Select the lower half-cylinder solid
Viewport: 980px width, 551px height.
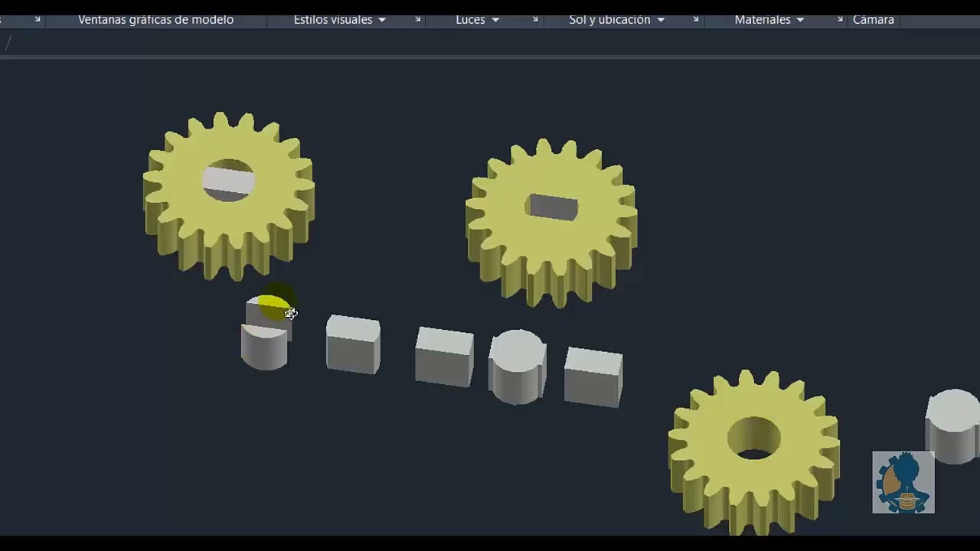tap(264, 348)
